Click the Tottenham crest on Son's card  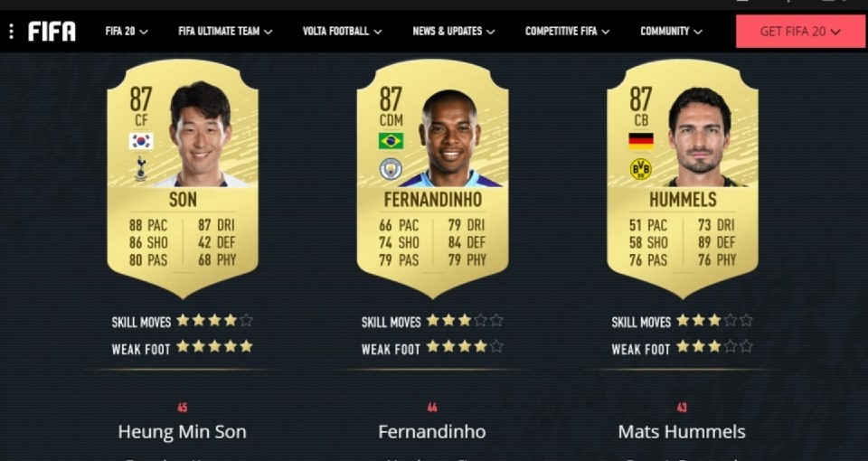(141, 168)
